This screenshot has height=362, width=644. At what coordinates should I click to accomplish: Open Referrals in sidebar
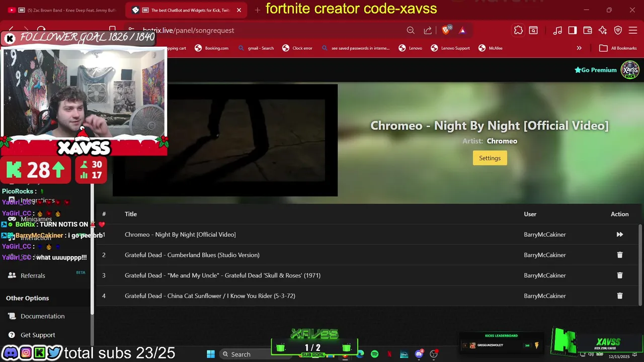(x=33, y=276)
